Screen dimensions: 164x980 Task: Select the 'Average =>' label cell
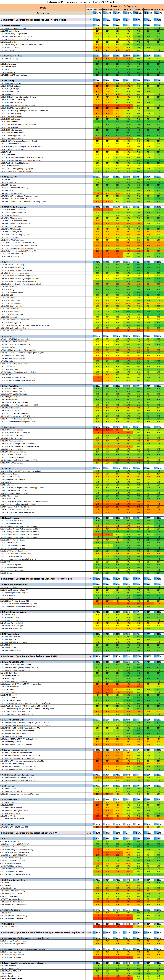(x=43, y=13)
